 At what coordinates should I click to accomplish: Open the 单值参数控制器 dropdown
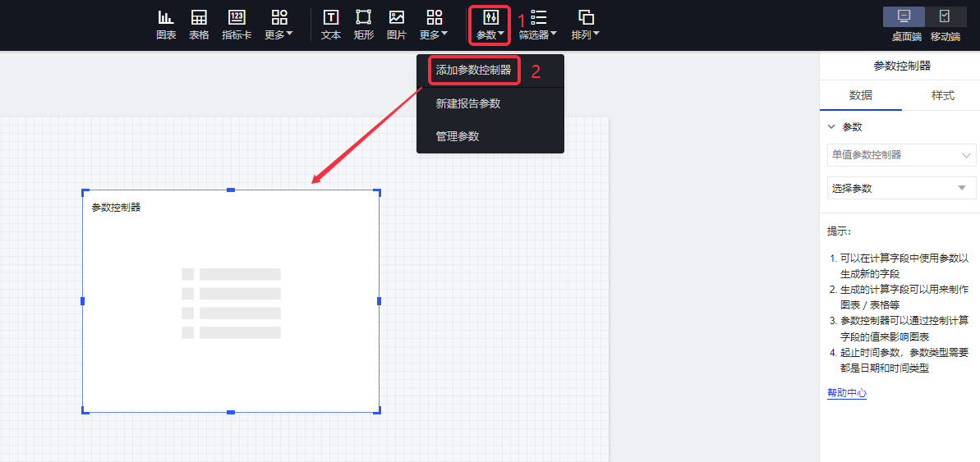pos(901,154)
